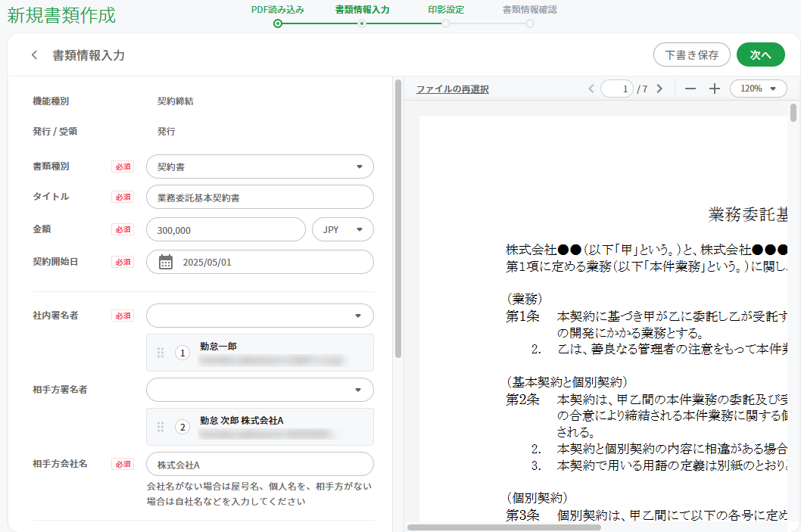Grab the drag handle for 勤怠一郎
Image resolution: width=801 pixels, height=532 pixels.
tap(161, 353)
